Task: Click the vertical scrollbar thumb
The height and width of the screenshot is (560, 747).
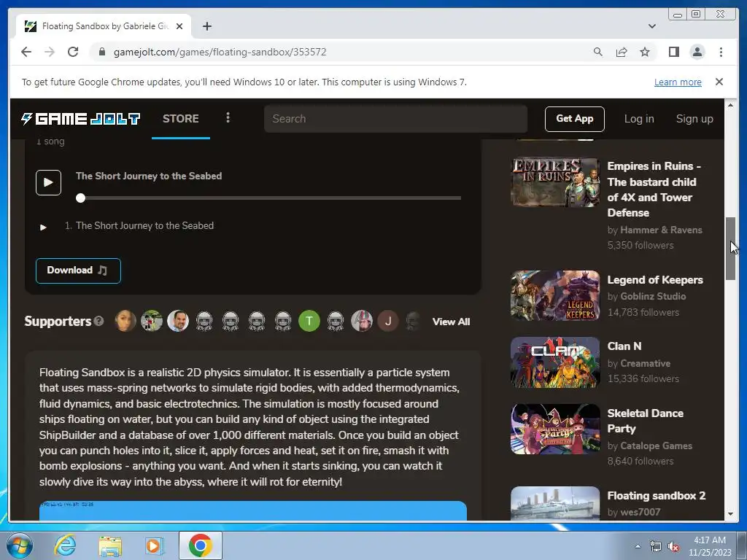Action: [x=730, y=249]
